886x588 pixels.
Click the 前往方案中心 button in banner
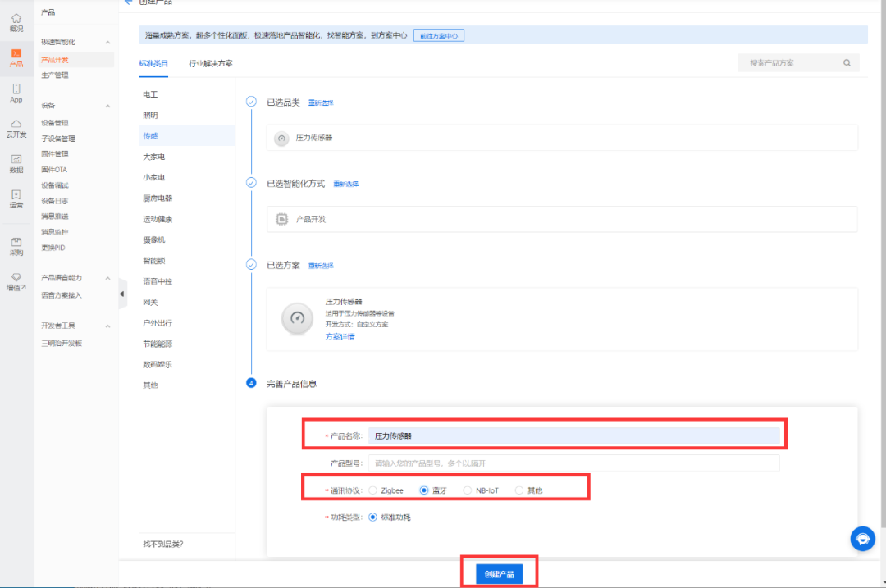click(x=439, y=35)
